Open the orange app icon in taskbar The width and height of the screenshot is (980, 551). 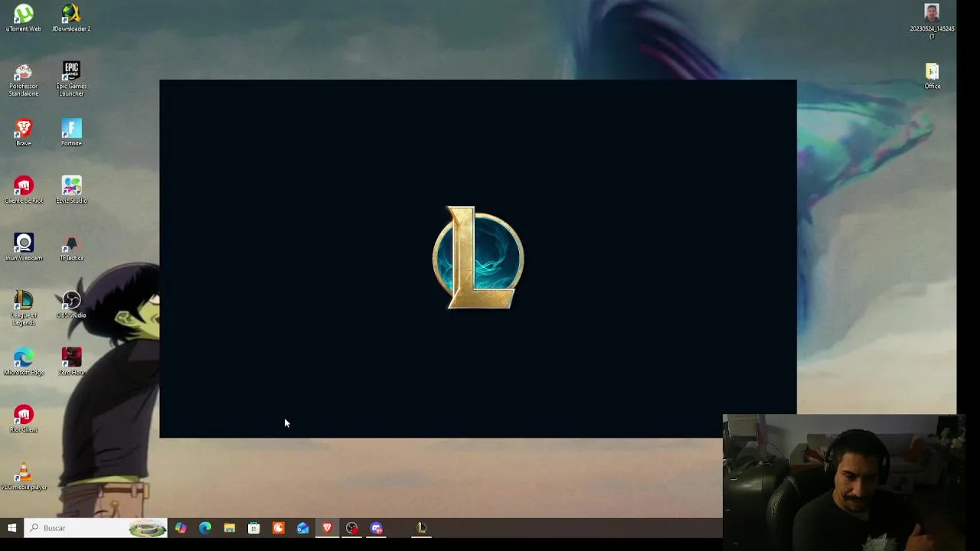point(279,528)
